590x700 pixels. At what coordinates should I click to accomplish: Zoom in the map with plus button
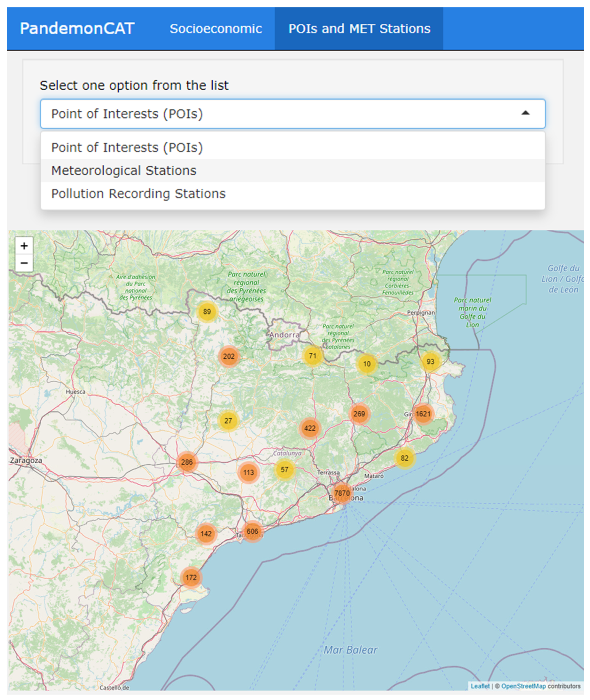[x=24, y=246]
